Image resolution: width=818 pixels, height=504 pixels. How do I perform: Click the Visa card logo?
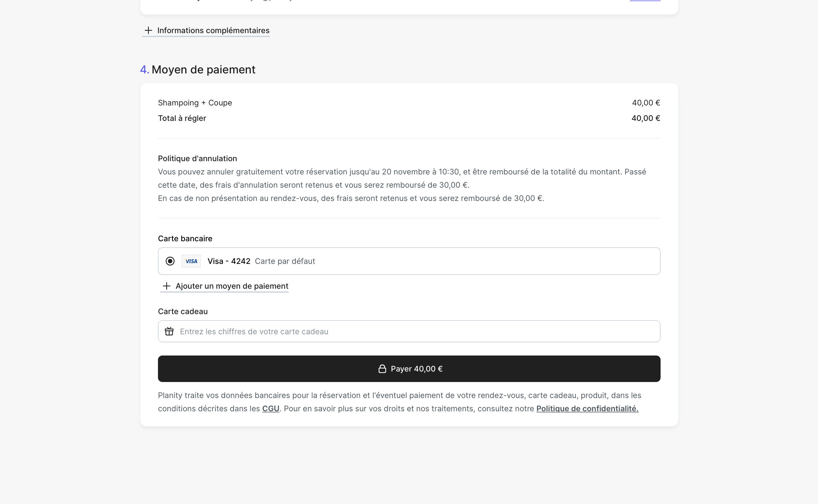click(x=191, y=261)
